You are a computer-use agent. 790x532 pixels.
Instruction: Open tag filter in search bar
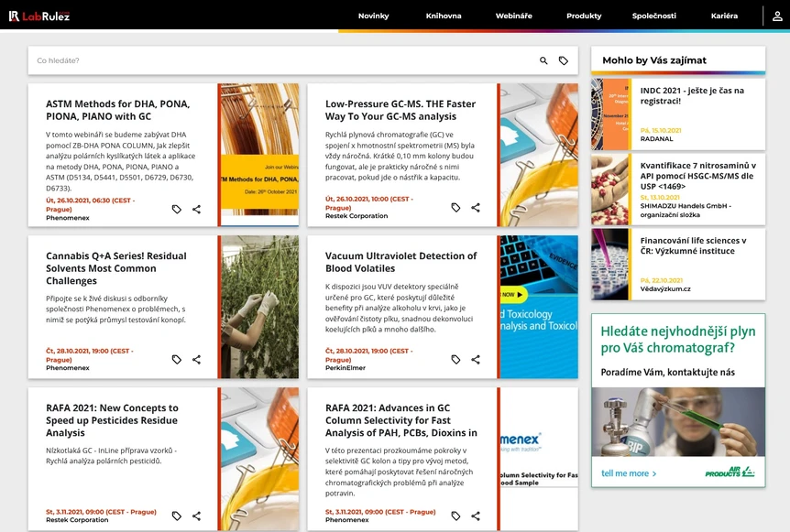click(x=564, y=60)
